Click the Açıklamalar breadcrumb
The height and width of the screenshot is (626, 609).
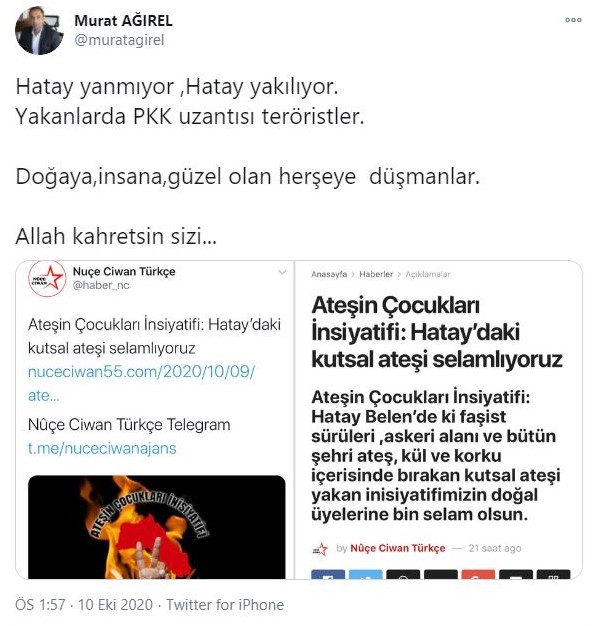(x=428, y=274)
